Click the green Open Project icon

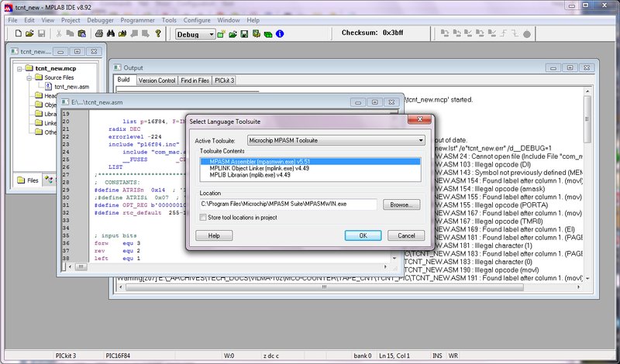click(233, 34)
